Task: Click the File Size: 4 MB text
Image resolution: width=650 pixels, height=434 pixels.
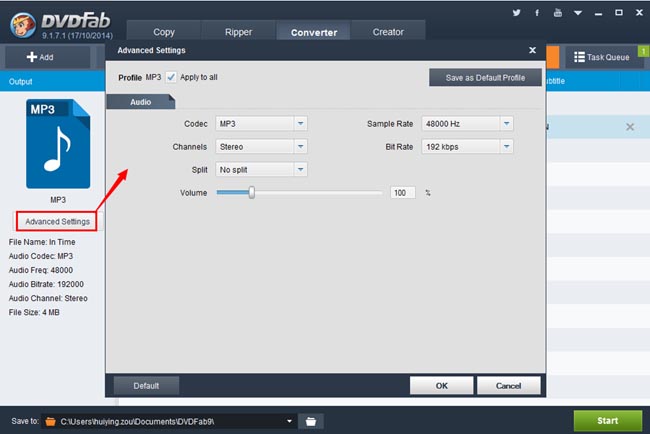Action: (34, 312)
